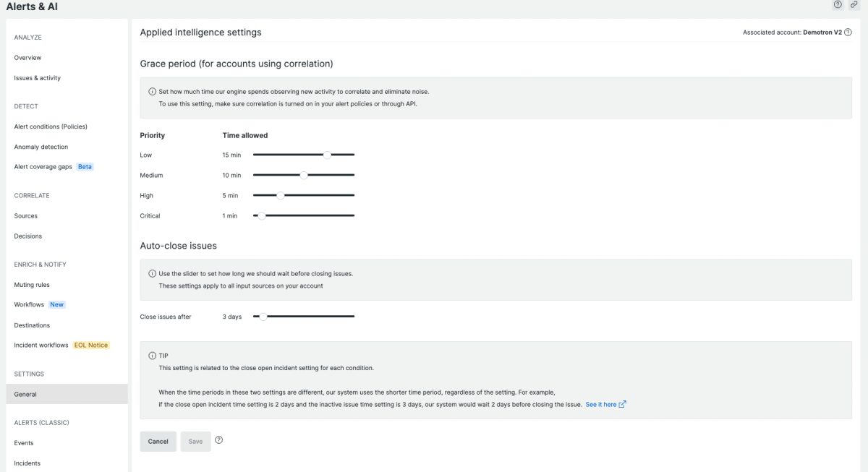This screenshot has width=868, height=472.
Task: Go to Issues & activity
Action: (x=37, y=78)
